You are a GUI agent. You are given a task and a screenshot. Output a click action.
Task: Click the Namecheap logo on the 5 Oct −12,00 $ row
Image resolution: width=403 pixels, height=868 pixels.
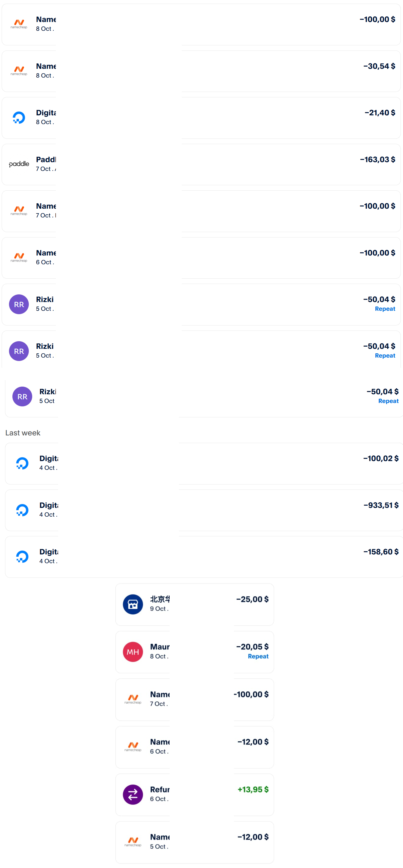[133, 842]
